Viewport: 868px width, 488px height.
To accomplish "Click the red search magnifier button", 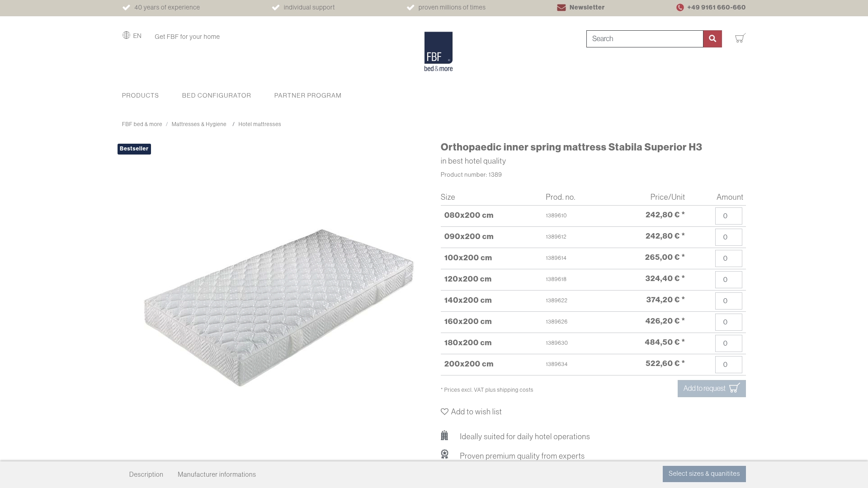I will (712, 39).
